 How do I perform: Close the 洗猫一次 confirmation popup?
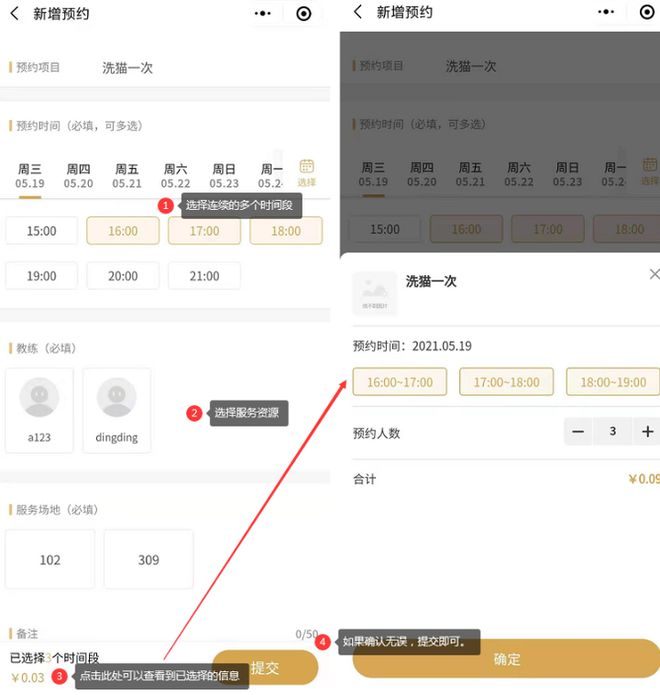tap(654, 274)
